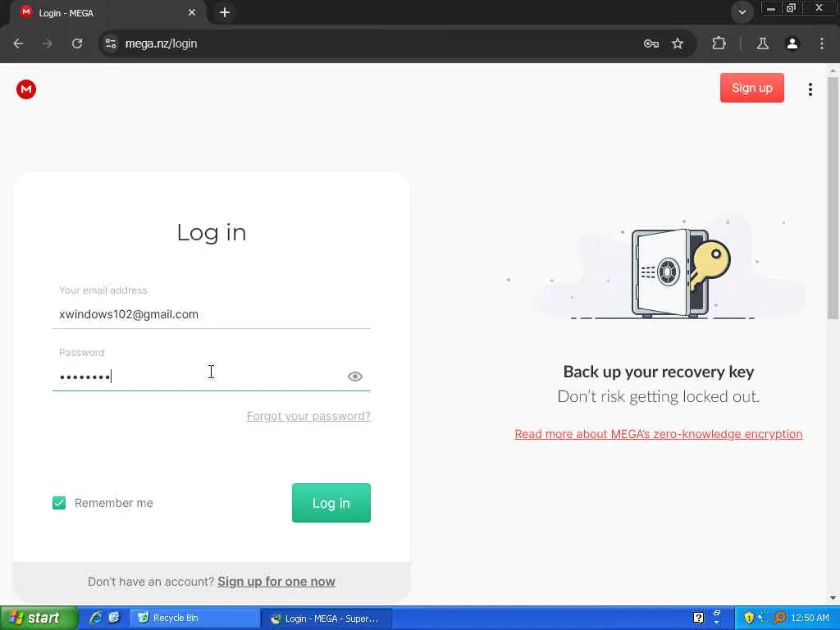This screenshot has width=840, height=630.
Task: Select the Login - MEGA browser tab
Action: tap(107, 13)
